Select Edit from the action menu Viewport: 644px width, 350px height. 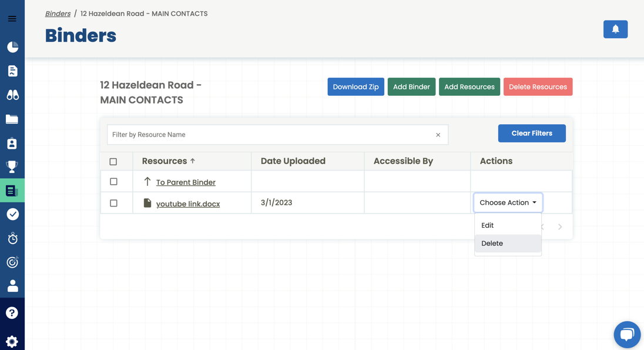[488, 225]
